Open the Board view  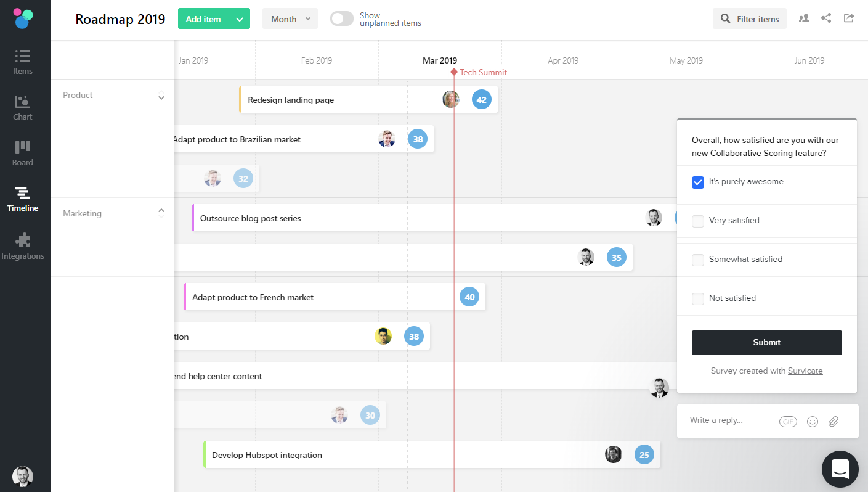click(x=22, y=152)
